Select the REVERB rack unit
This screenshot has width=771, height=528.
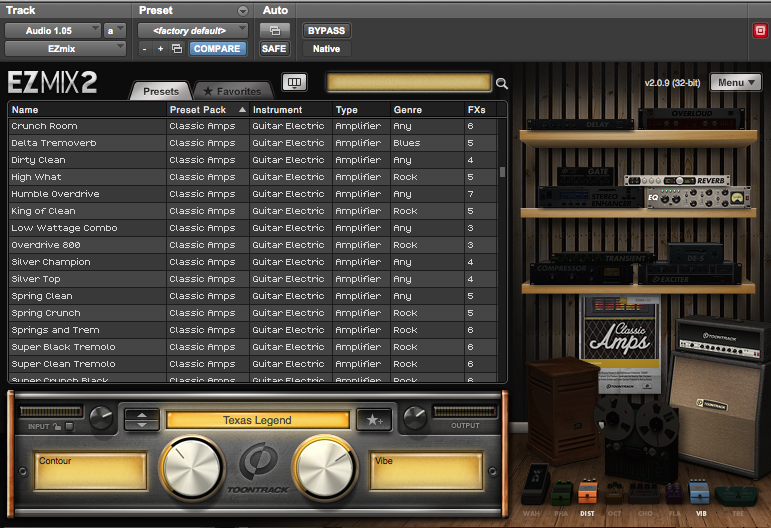[677, 180]
